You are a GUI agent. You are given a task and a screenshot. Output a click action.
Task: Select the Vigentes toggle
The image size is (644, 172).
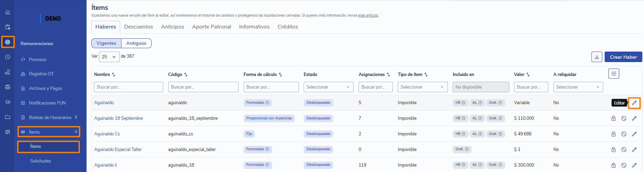tap(106, 43)
